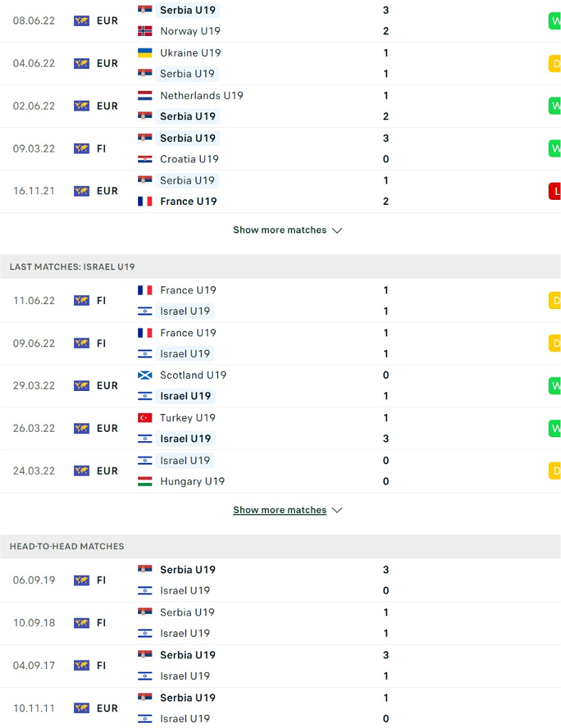Open the 06.09.19 head-to-head match

coord(280,581)
